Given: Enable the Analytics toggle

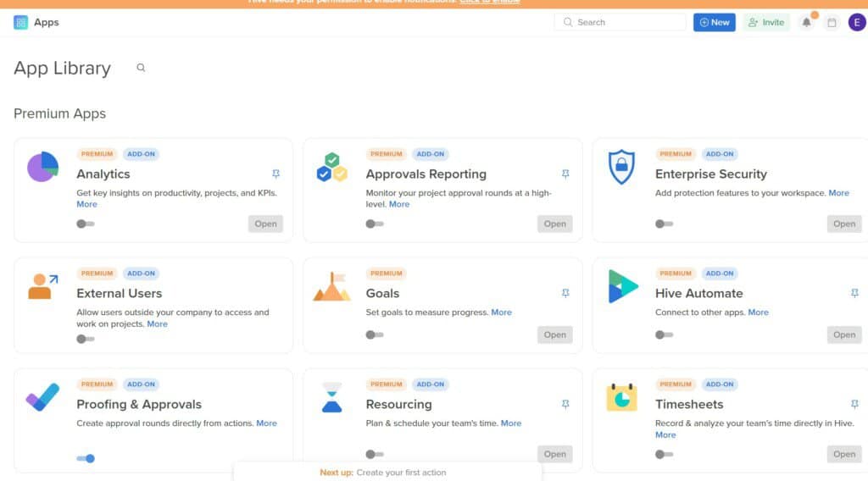Looking at the screenshot, I should [86, 224].
